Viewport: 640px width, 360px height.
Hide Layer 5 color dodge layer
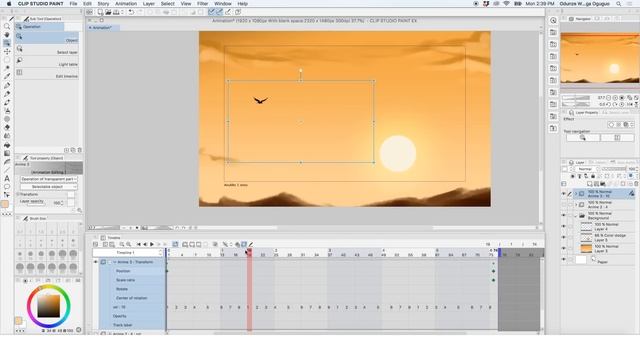coord(564,238)
